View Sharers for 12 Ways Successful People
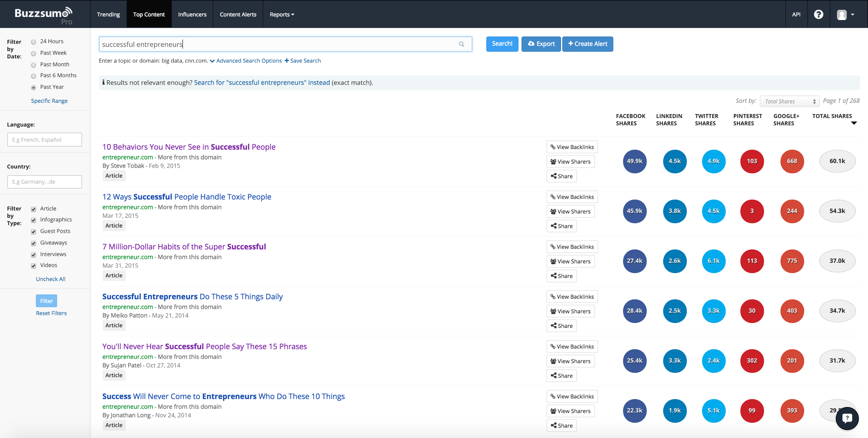 [x=570, y=212]
